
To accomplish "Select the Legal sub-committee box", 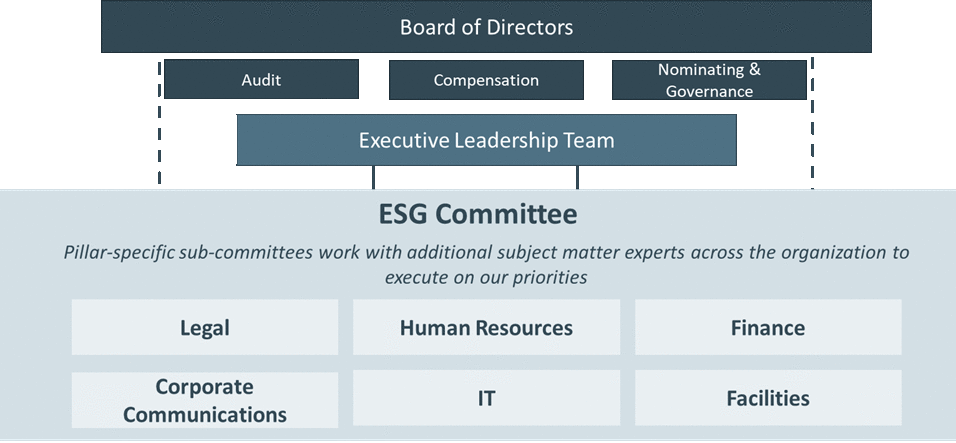I will [205, 327].
